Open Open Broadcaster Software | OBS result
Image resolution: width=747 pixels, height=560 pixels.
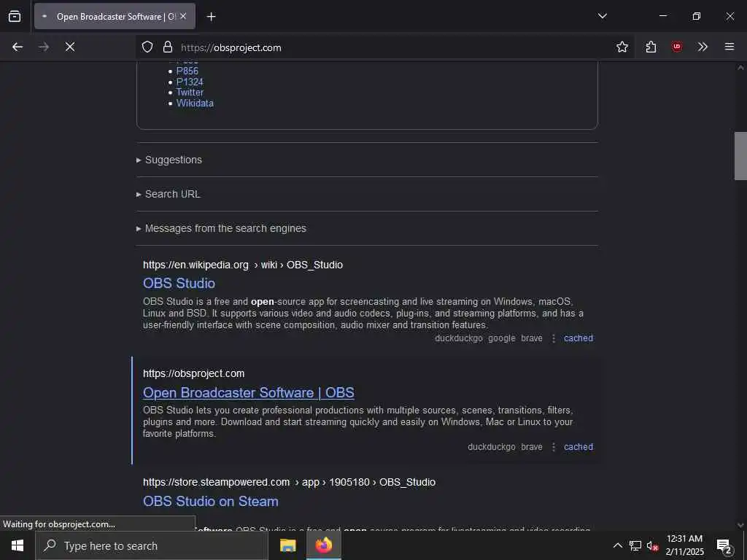(x=249, y=392)
